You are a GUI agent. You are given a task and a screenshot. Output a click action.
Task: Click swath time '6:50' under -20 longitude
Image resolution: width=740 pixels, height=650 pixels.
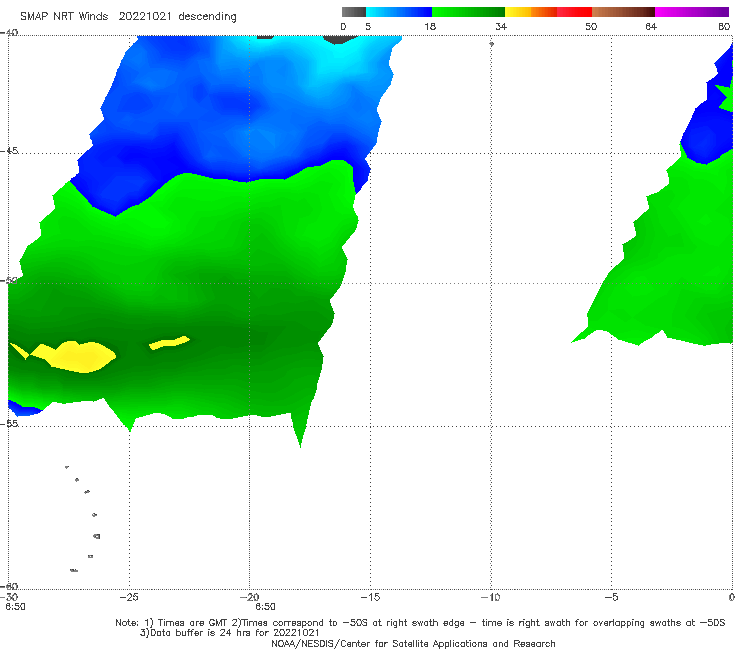point(265,607)
